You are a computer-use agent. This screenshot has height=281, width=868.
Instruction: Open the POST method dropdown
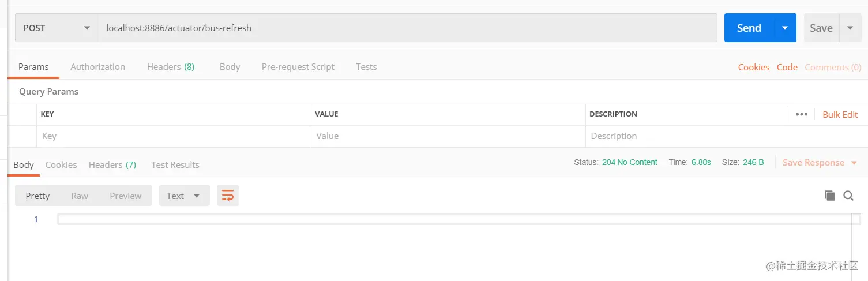coord(57,28)
